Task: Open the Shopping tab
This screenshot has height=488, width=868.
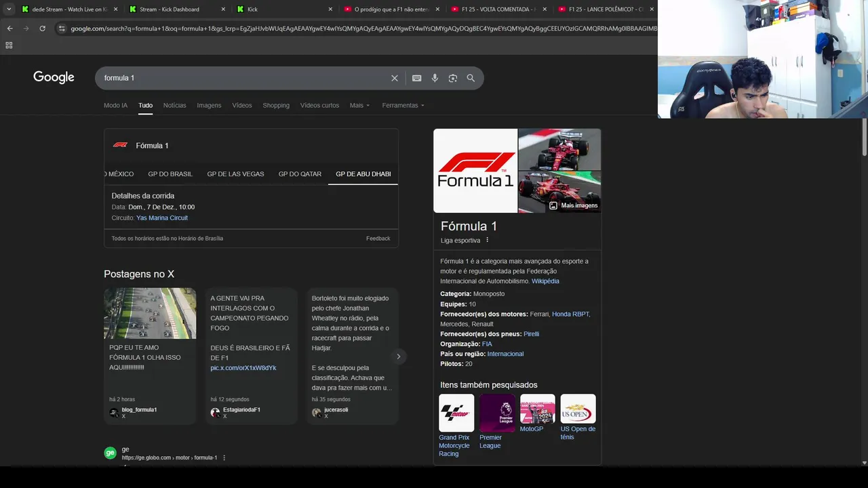Action: click(276, 105)
